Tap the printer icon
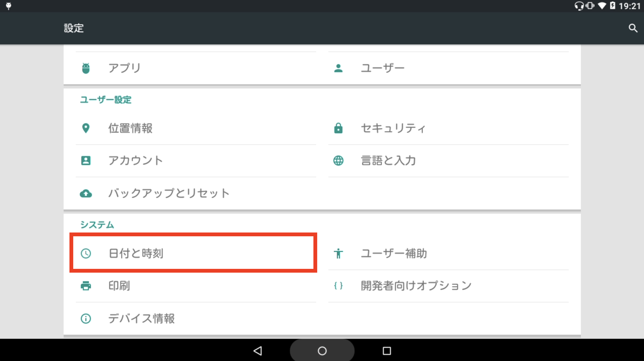Image resolution: width=644 pixels, height=361 pixels. point(86,286)
